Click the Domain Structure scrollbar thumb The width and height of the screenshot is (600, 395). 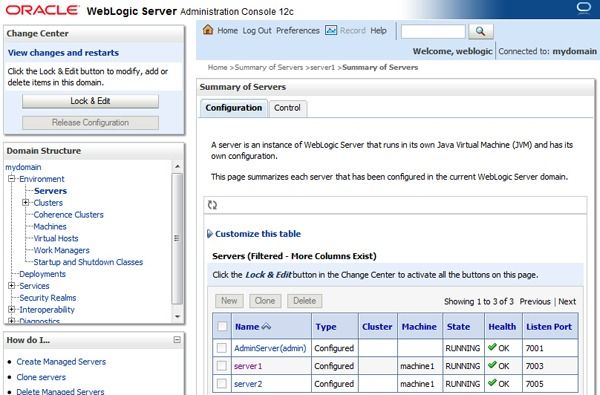[177, 238]
